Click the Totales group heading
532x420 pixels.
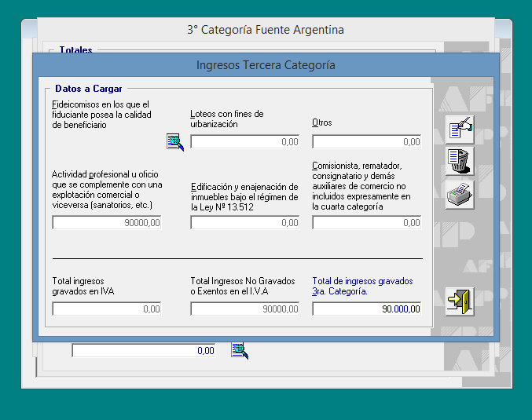(75, 50)
